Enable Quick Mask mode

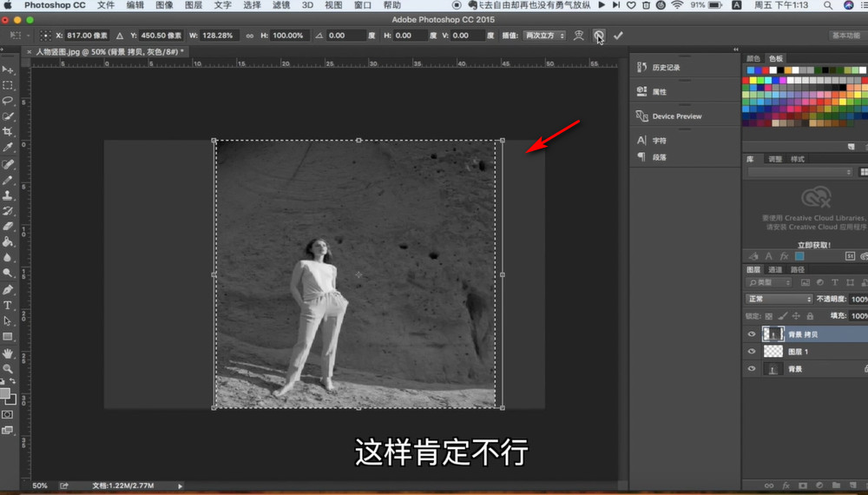(7, 414)
